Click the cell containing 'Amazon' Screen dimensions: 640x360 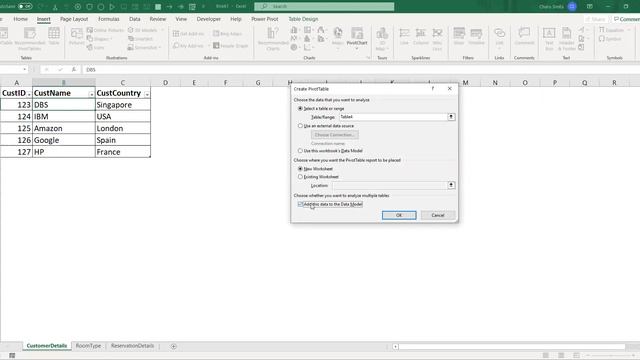coord(64,128)
